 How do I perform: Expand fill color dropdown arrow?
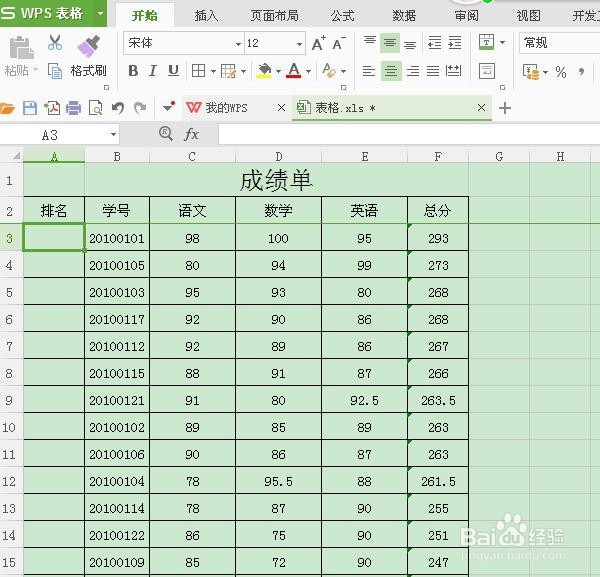(x=278, y=71)
